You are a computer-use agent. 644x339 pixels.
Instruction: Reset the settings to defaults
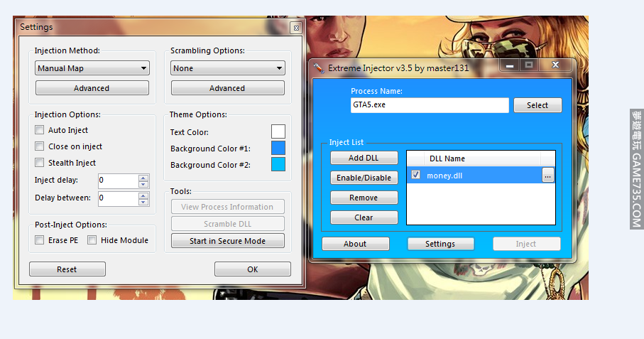click(x=67, y=269)
